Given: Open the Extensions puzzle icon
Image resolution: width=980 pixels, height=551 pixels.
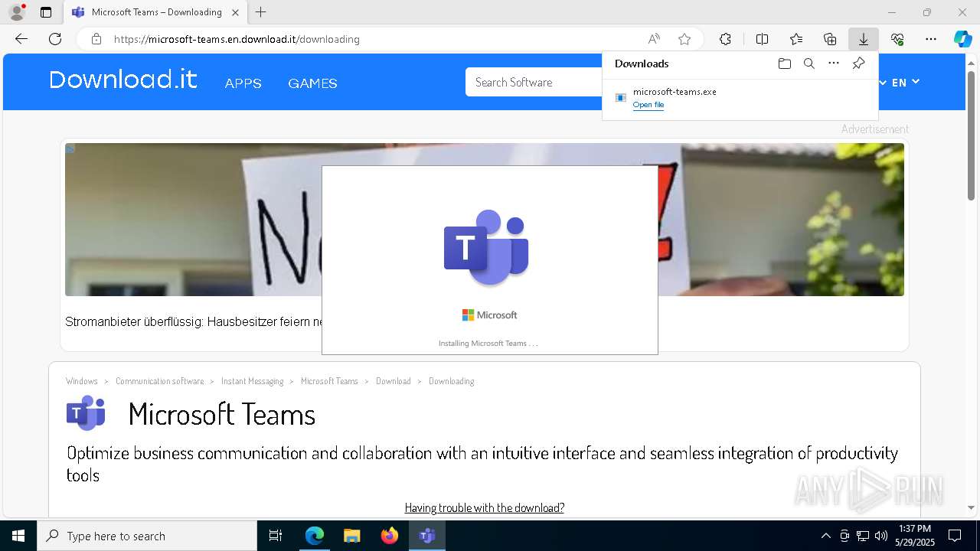Looking at the screenshot, I should [x=725, y=39].
